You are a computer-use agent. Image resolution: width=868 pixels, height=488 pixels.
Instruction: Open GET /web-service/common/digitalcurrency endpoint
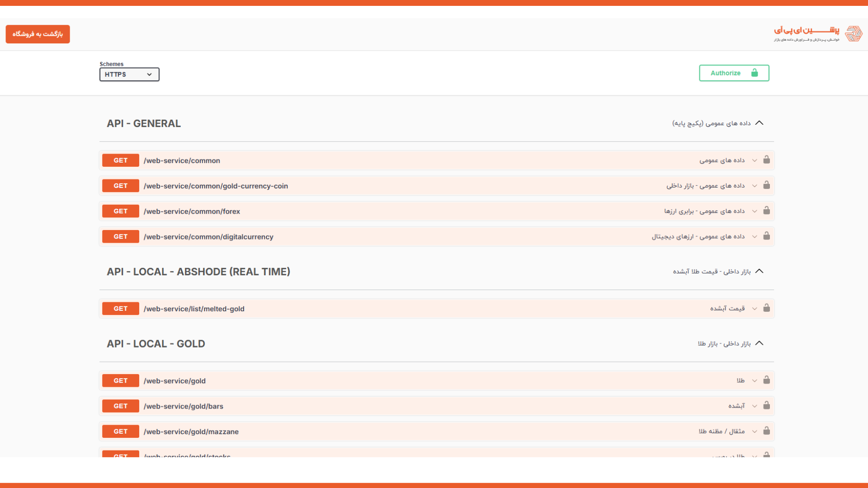coord(208,237)
